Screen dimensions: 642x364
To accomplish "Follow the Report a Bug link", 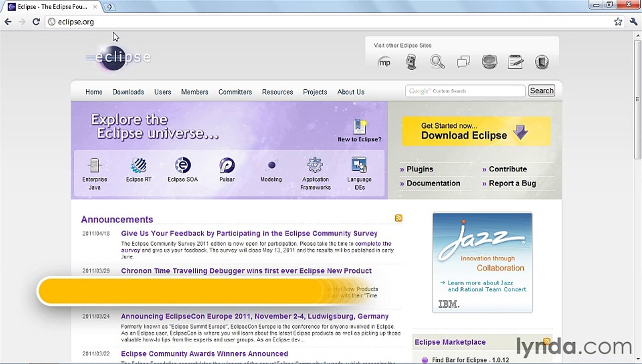I will (512, 184).
